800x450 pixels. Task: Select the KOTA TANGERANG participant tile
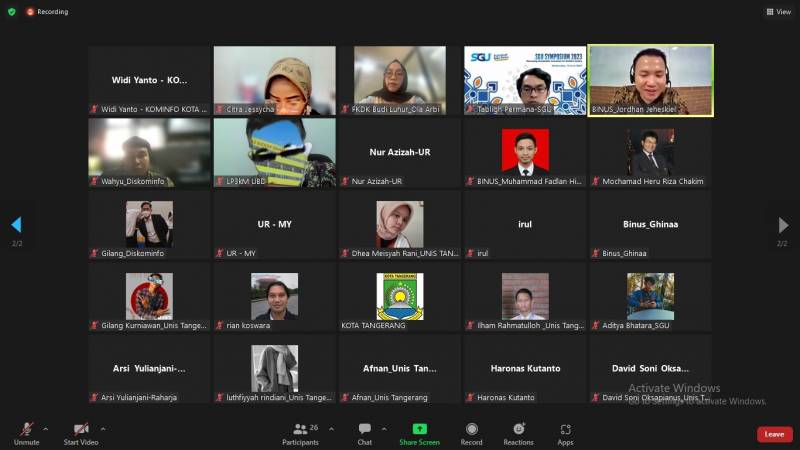(400, 297)
